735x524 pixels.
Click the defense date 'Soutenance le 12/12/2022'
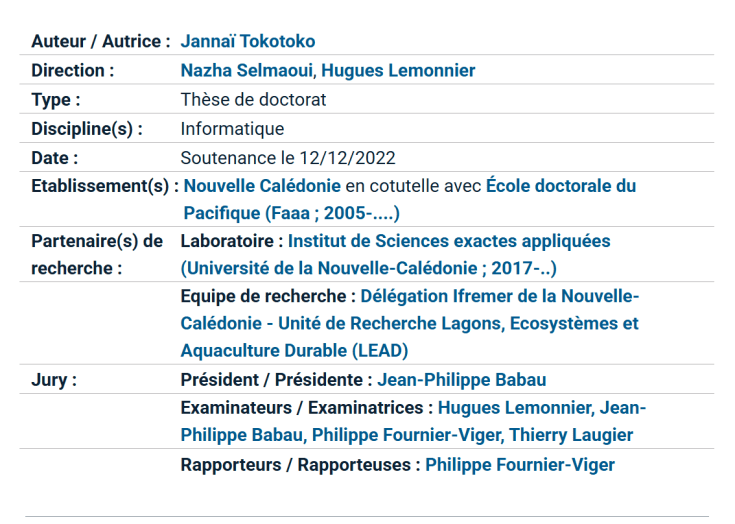288,158
